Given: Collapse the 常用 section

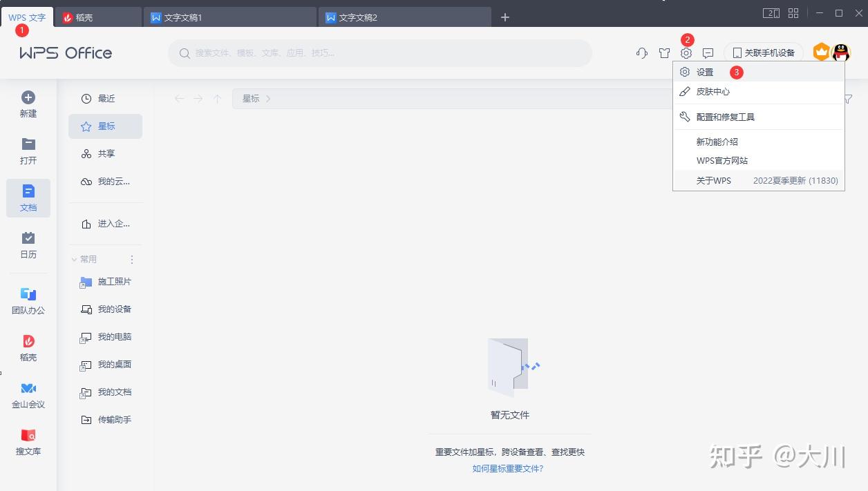Looking at the screenshot, I should [x=75, y=260].
